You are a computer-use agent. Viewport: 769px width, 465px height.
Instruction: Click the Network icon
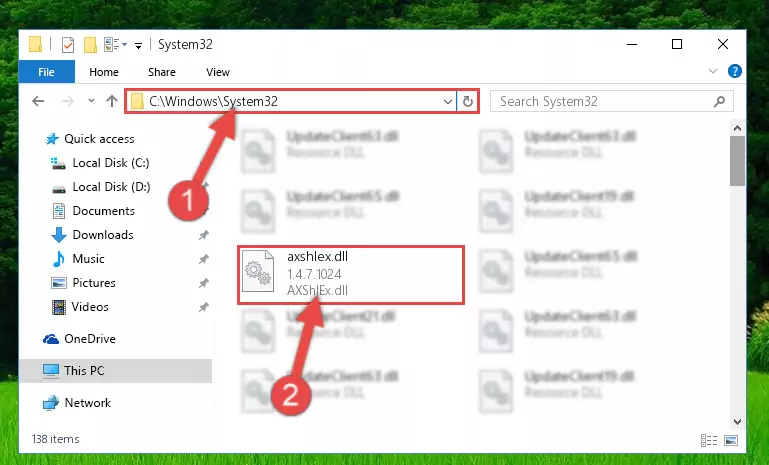point(51,403)
